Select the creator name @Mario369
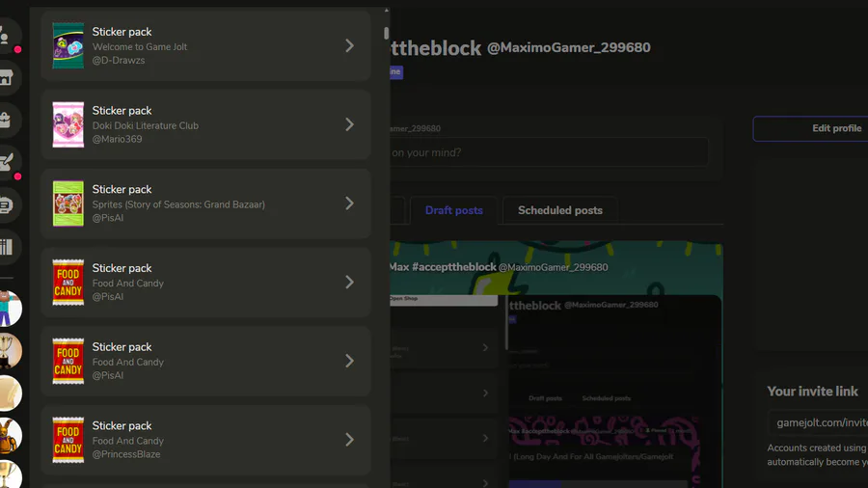 pos(117,139)
